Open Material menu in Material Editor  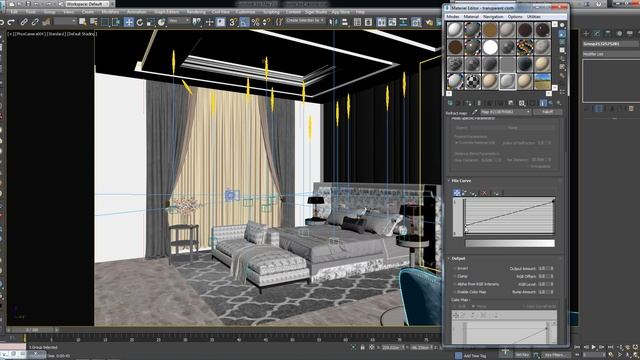[x=471, y=17]
